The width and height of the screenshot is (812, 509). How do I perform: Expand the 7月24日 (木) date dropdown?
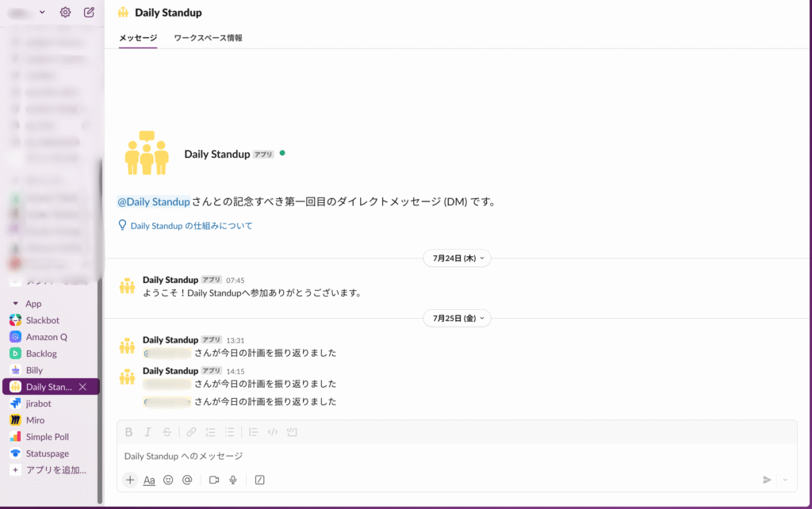point(457,258)
